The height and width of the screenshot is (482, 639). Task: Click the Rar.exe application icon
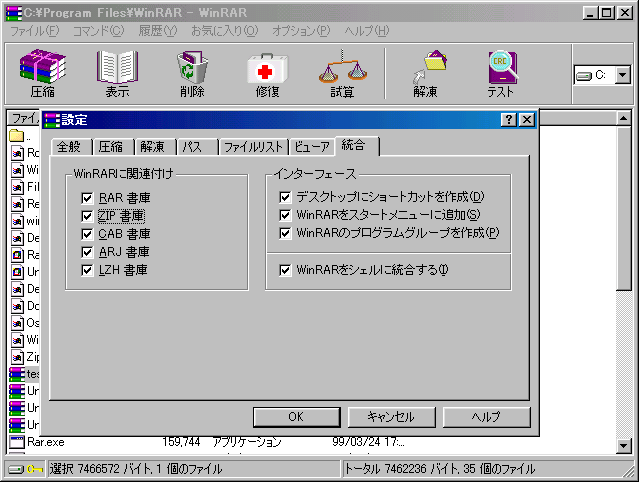coord(17,442)
